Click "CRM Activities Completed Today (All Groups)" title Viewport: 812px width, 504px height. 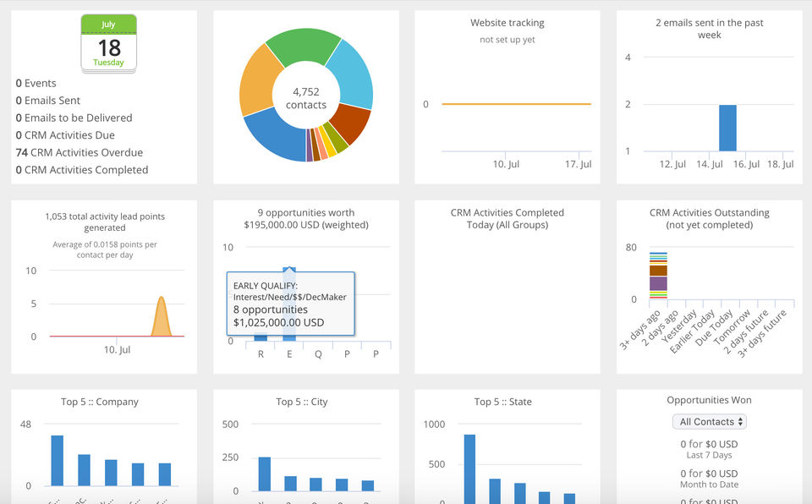tap(507, 218)
